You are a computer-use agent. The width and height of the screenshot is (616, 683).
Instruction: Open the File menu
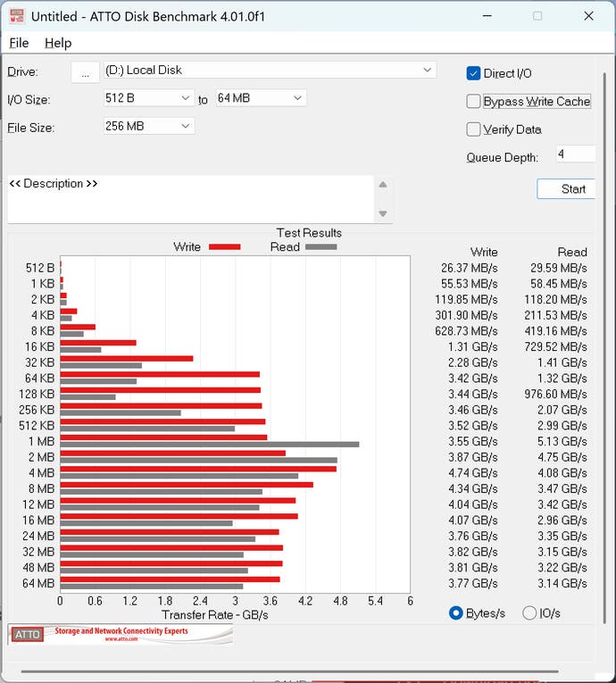pos(19,43)
